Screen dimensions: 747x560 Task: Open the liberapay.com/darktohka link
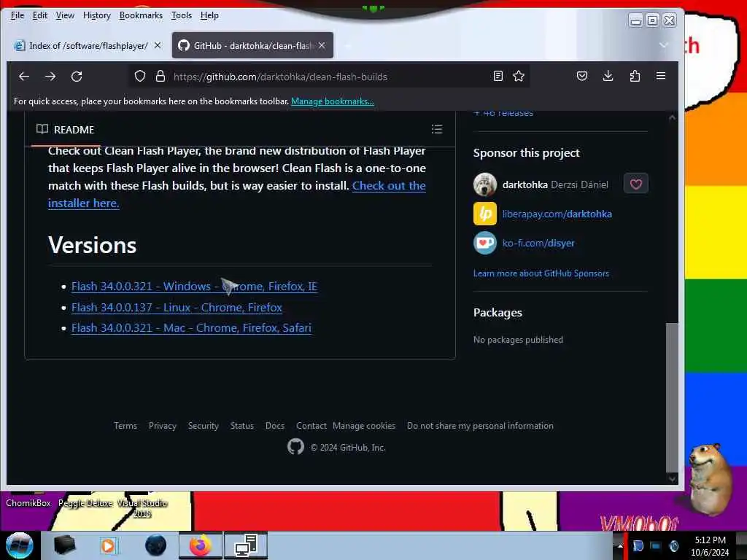coord(557,214)
